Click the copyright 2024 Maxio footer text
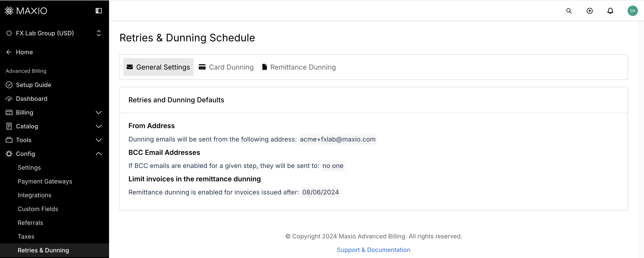This screenshot has height=258, width=644. [x=374, y=236]
